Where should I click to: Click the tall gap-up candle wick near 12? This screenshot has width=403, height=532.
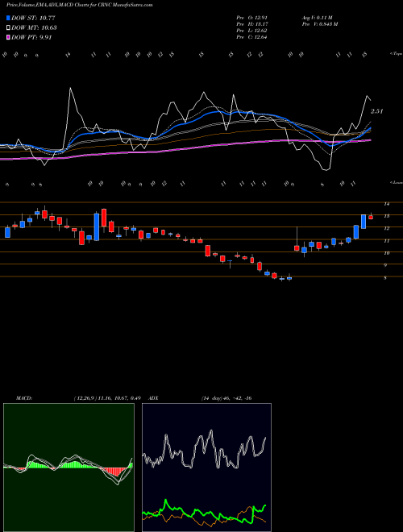[297, 236]
